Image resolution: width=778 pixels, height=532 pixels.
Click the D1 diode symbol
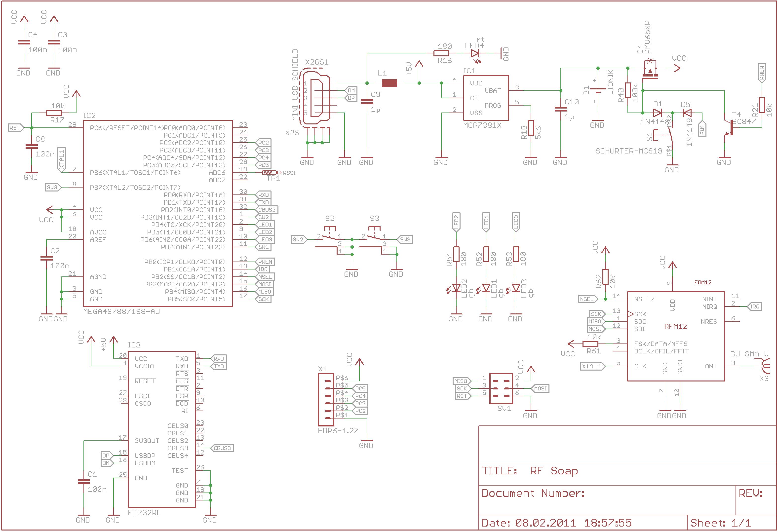pyautogui.click(x=658, y=113)
